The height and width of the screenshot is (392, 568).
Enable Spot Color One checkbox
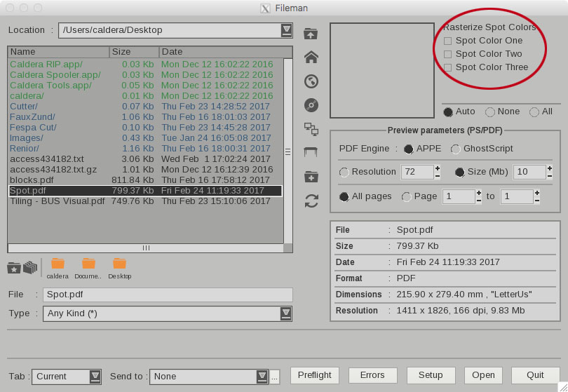(x=447, y=41)
